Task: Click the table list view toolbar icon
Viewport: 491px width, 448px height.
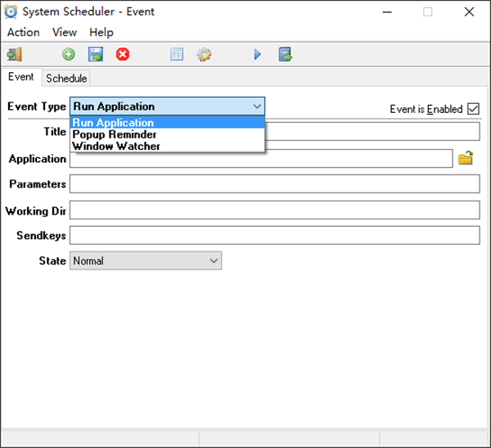Action: (177, 54)
